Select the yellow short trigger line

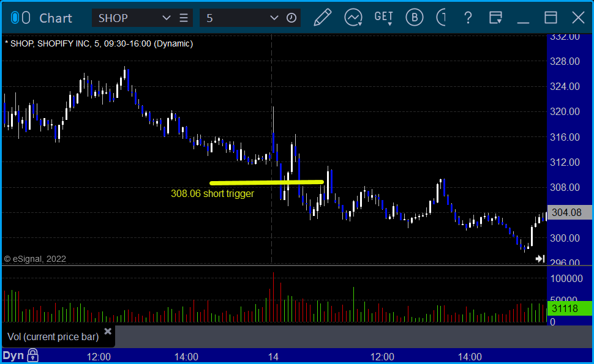267,183
